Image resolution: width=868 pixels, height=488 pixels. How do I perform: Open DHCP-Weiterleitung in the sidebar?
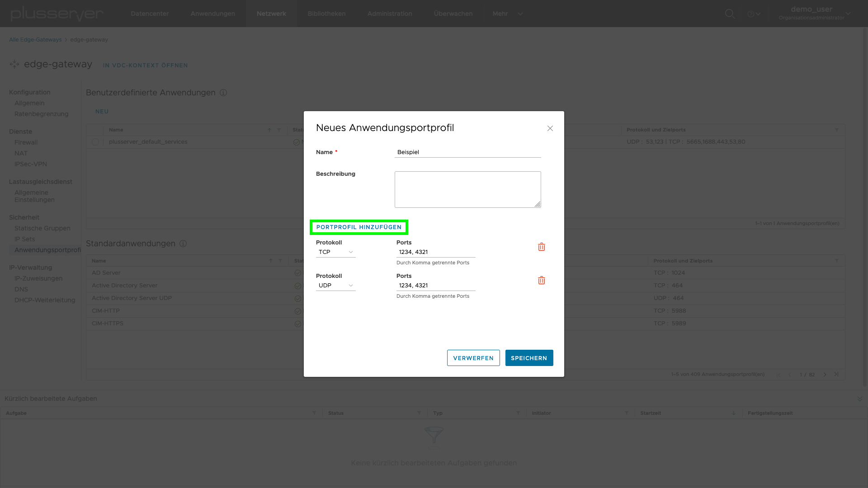point(45,300)
